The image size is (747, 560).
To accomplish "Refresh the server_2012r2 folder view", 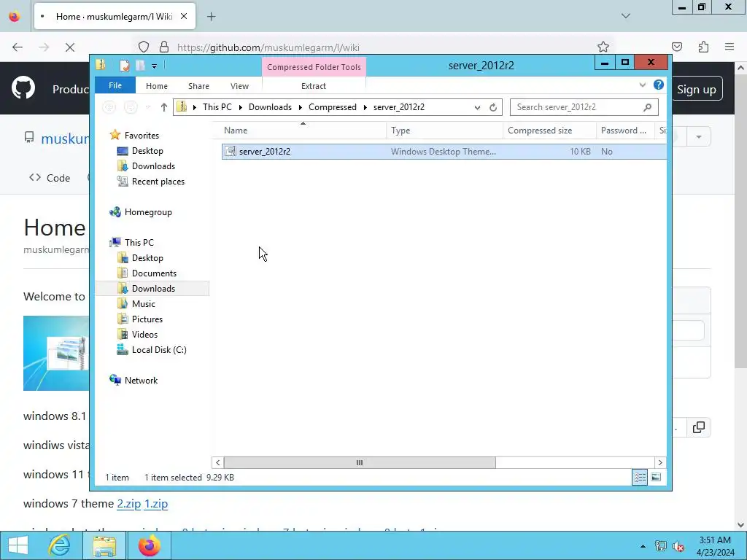I will point(493,108).
